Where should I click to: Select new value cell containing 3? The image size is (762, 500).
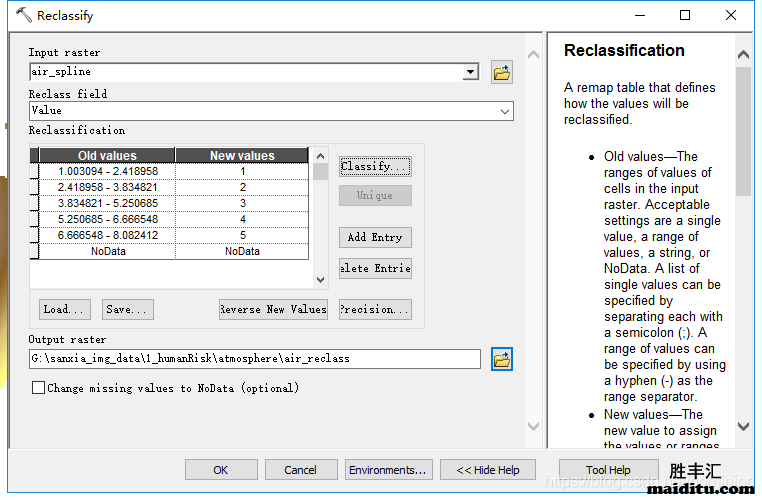point(242,204)
